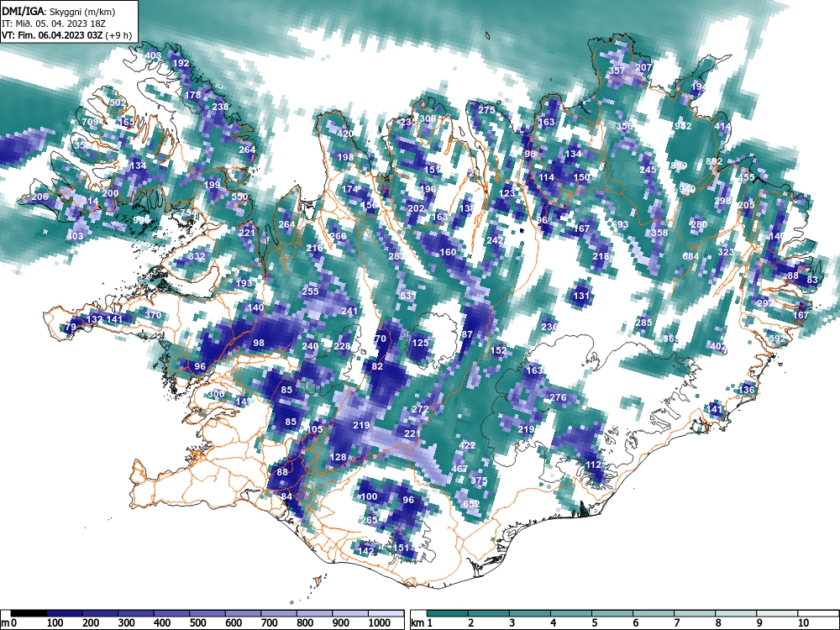
Task: Click the 'm 0' legend label
Action: click(9, 623)
